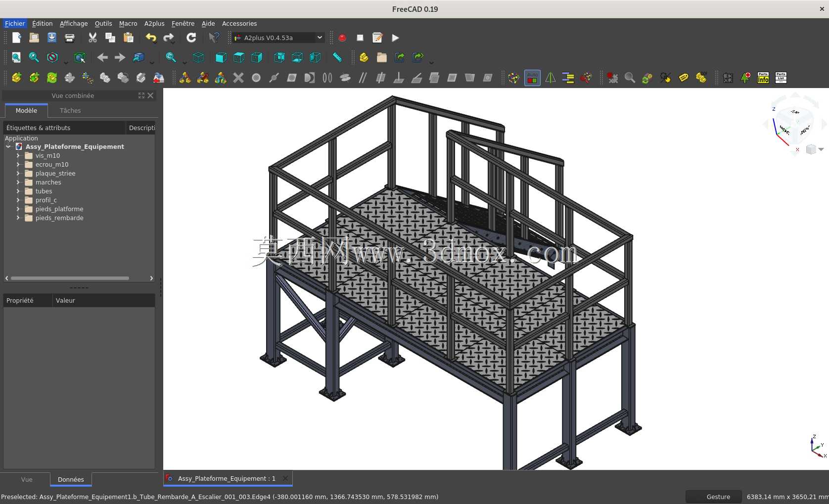Click the Parts Info icon

[763, 78]
